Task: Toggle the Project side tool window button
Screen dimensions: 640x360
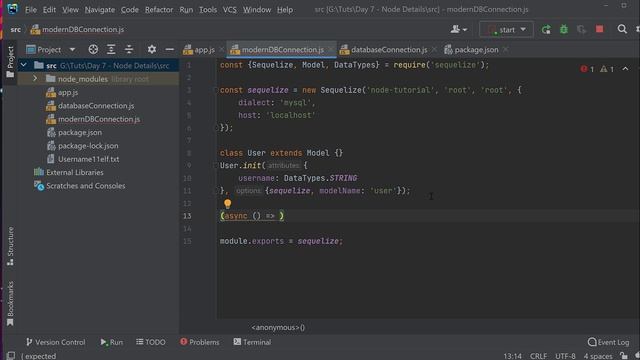Action: [x=10, y=62]
